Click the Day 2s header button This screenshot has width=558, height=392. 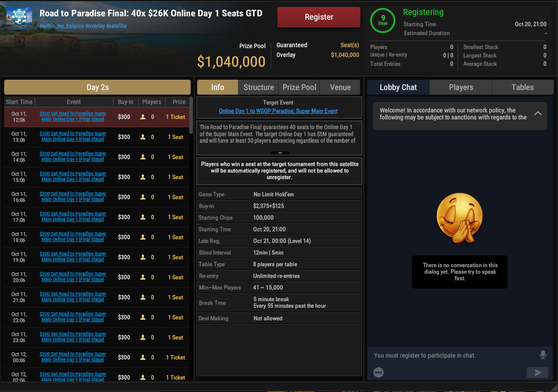(x=97, y=87)
